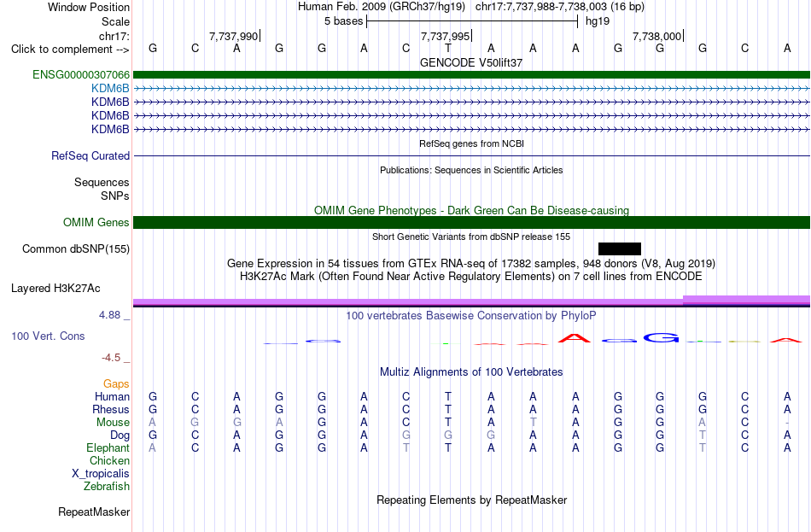Click the GENCODE V50lift37 track title
This screenshot has height=532, width=811.
471,62
